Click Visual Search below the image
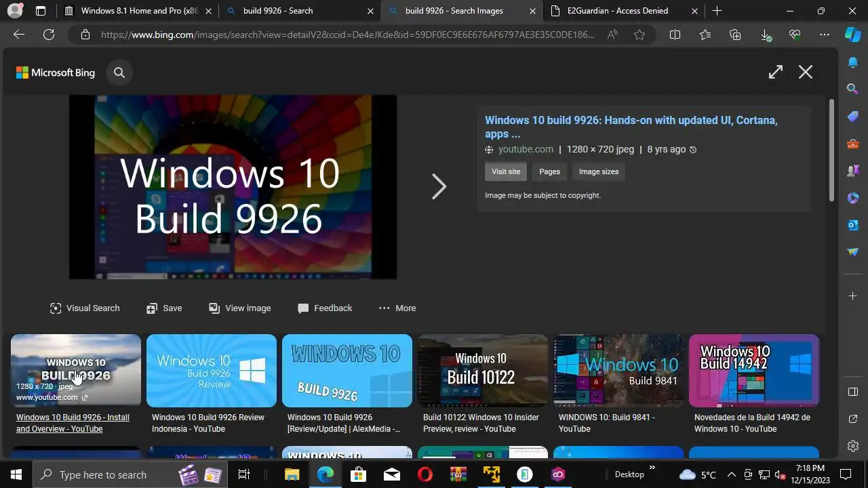 [85, 308]
